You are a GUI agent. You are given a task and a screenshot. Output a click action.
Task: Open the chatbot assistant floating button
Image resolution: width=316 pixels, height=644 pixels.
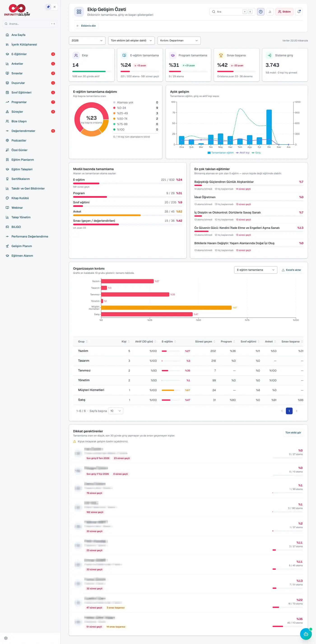306,634
